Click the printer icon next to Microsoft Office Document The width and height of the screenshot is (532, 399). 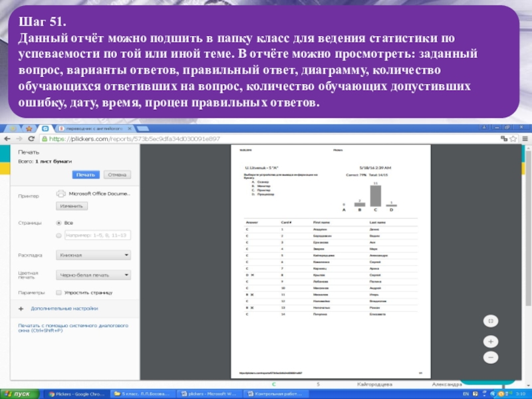[61, 194]
